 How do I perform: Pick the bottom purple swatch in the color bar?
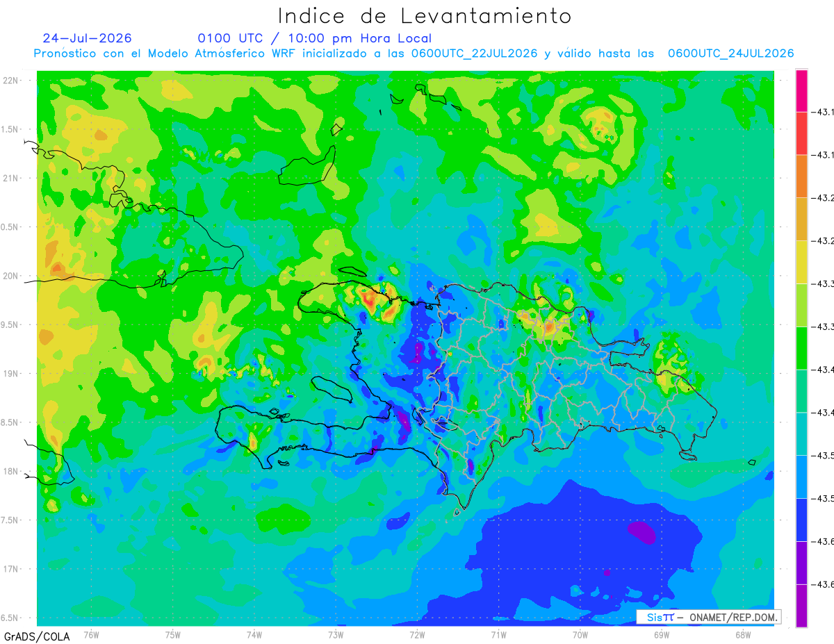[x=801, y=606]
